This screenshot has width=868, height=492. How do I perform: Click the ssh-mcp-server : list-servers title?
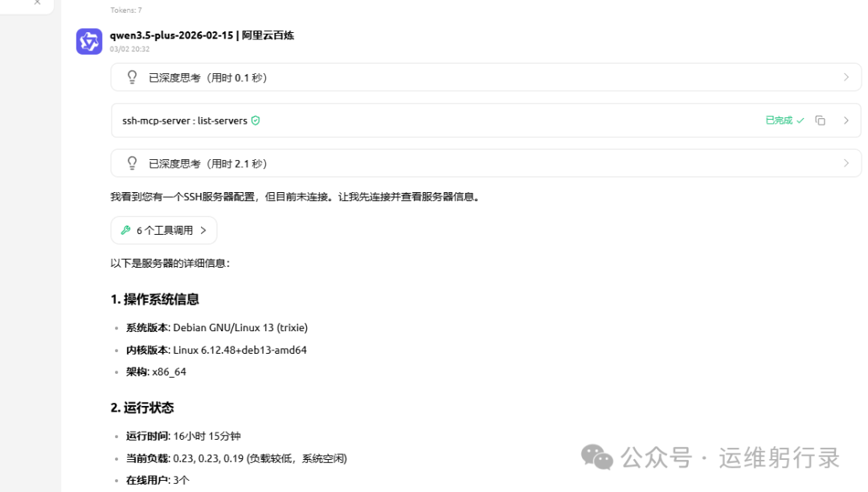(x=185, y=121)
